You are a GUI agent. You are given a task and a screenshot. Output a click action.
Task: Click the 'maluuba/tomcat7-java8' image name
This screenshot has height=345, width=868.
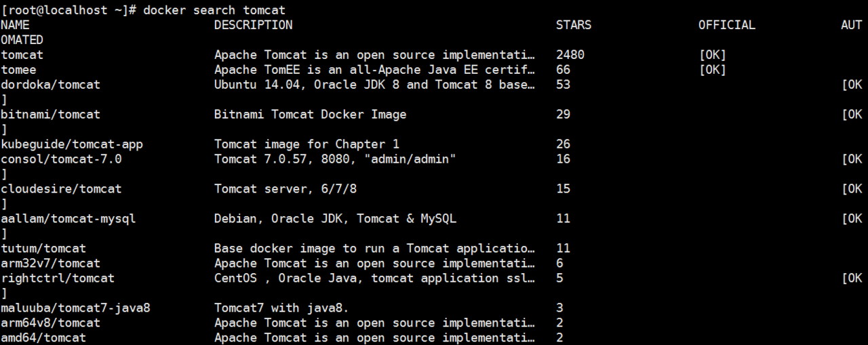(x=75, y=308)
